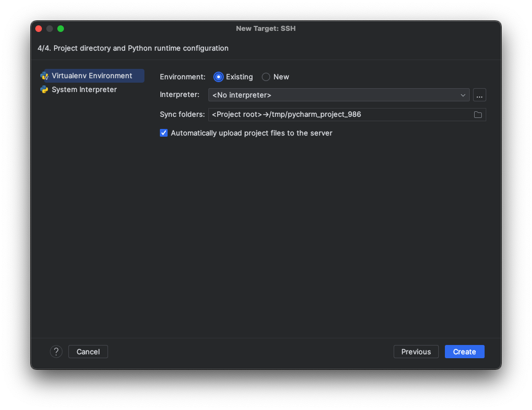
Task: Select the Virtualenv Environment Python icon
Action: pos(45,75)
